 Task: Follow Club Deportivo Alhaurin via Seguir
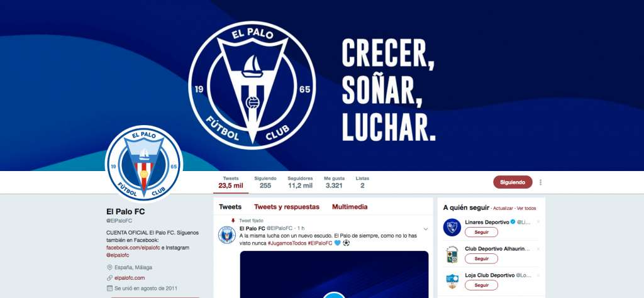(481, 258)
